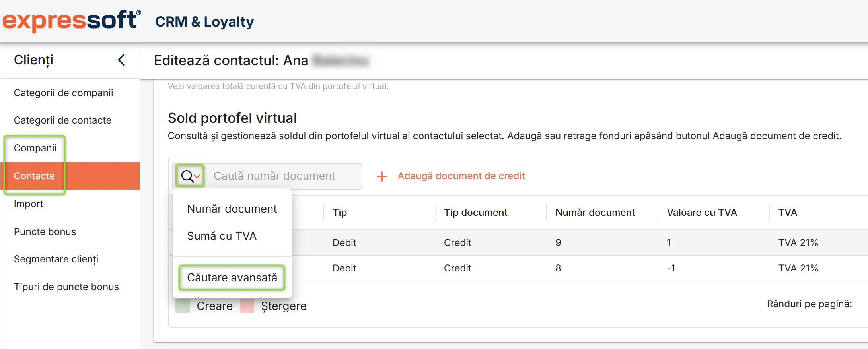
Task: Select document number 9 cell
Action: coord(558,242)
